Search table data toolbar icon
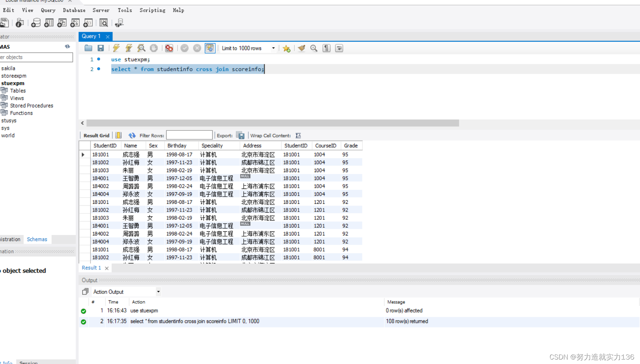Screen dimensions: 640x364 click(x=104, y=23)
